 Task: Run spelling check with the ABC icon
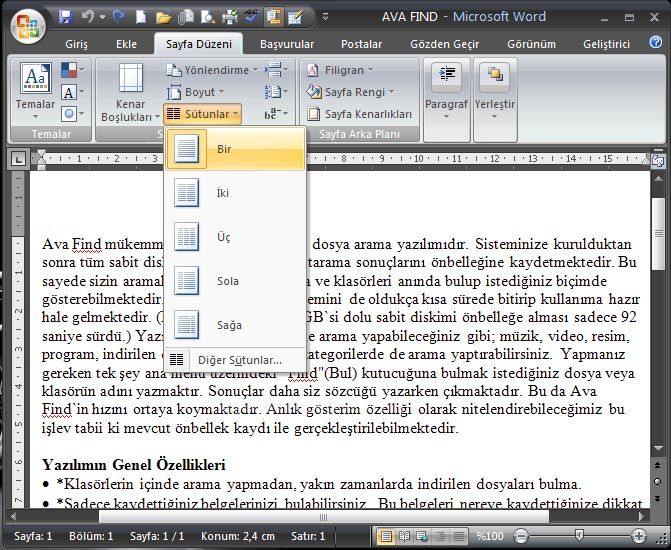coord(251,17)
